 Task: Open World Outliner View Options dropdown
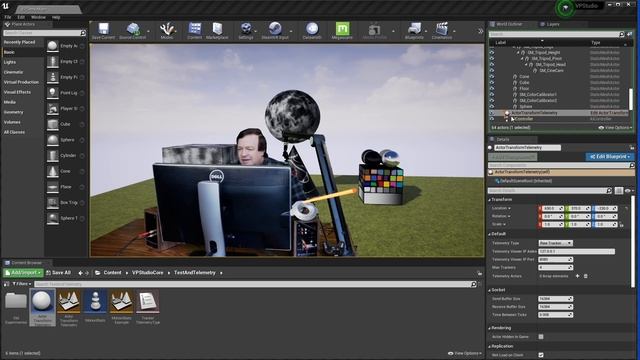pos(615,128)
